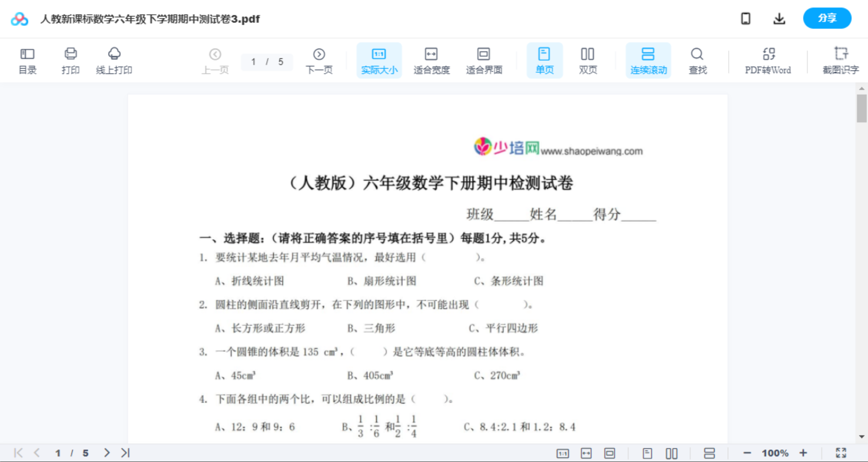This screenshot has width=868, height=462.
Task: Click the 打印 print icon
Action: point(70,60)
